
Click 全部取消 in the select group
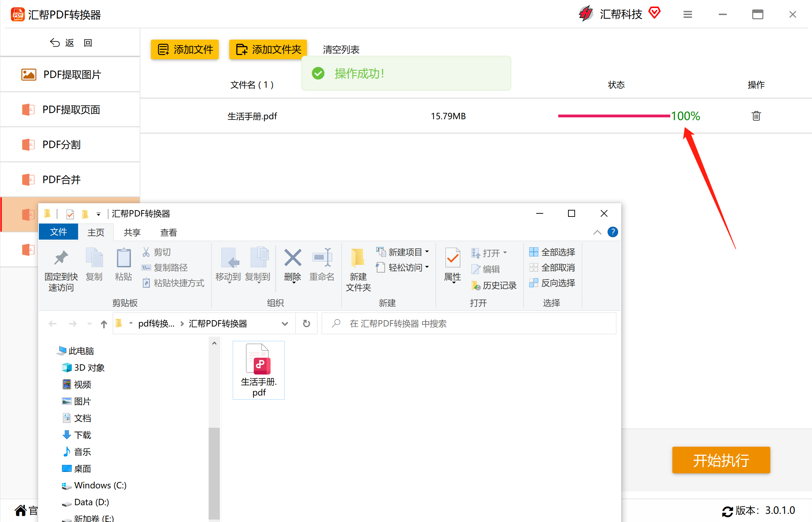pos(552,268)
